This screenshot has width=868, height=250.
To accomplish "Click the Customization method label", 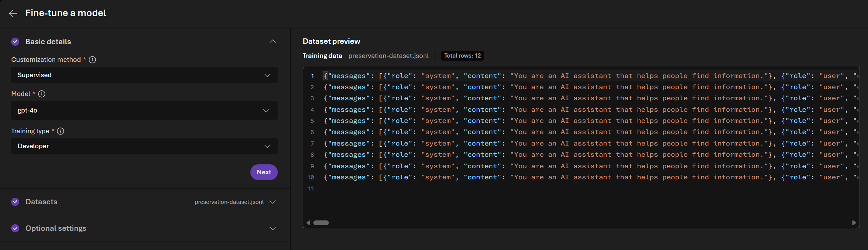I will point(46,60).
